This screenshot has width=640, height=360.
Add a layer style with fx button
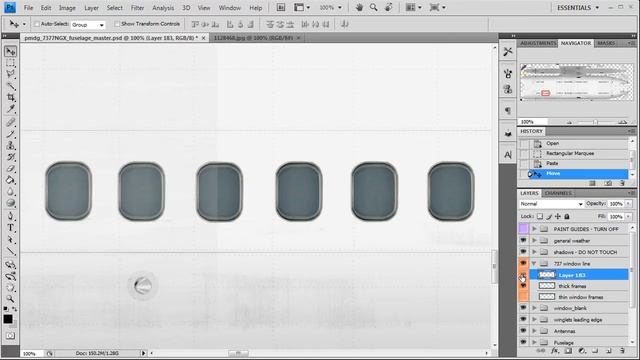coord(554,351)
